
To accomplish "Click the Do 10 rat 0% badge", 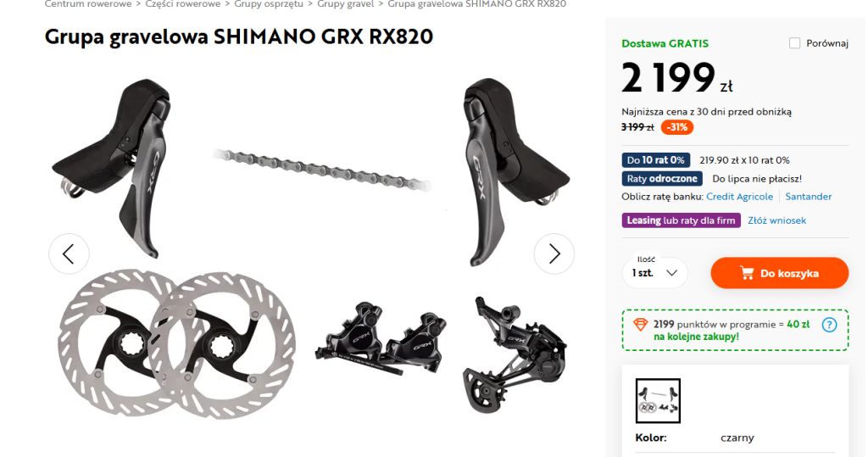I will tap(655, 160).
